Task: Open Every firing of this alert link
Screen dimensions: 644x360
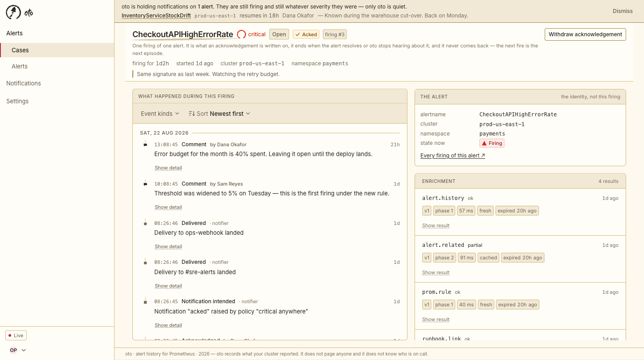Action: pos(453,156)
